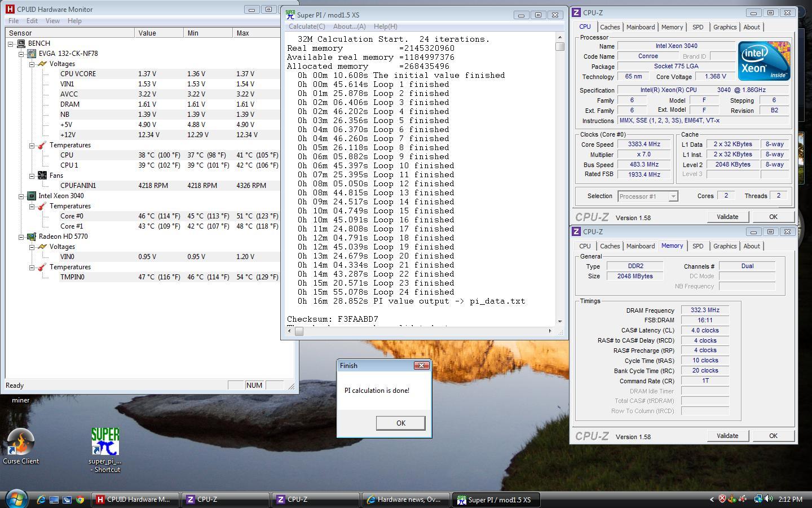
Task: Click the thermometer icon above the CPU 1 row
Action: [42, 145]
